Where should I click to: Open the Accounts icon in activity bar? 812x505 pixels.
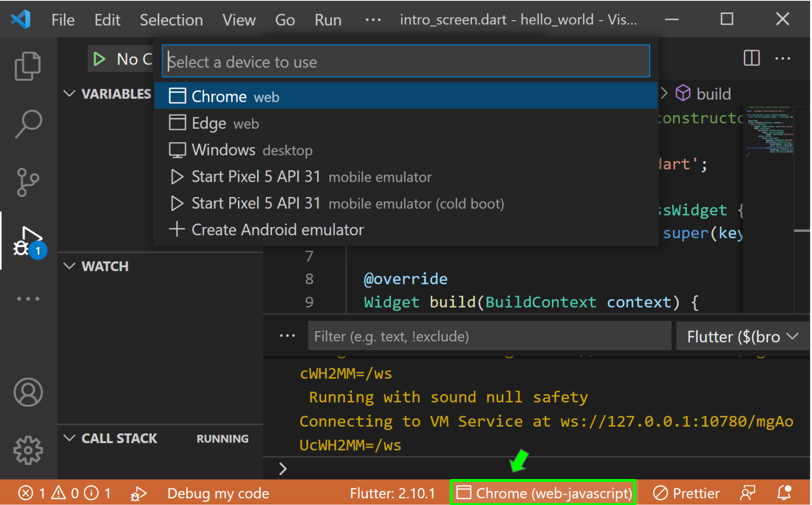pos(28,392)
